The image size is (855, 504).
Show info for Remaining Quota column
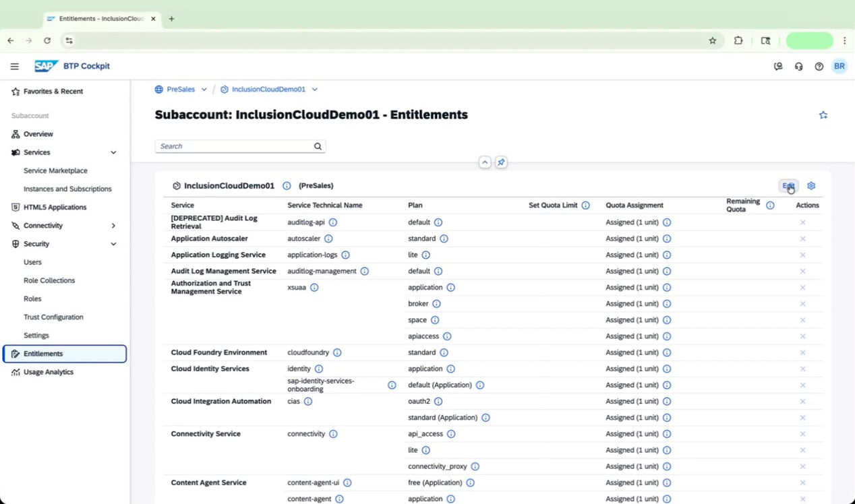click(770, 206)
